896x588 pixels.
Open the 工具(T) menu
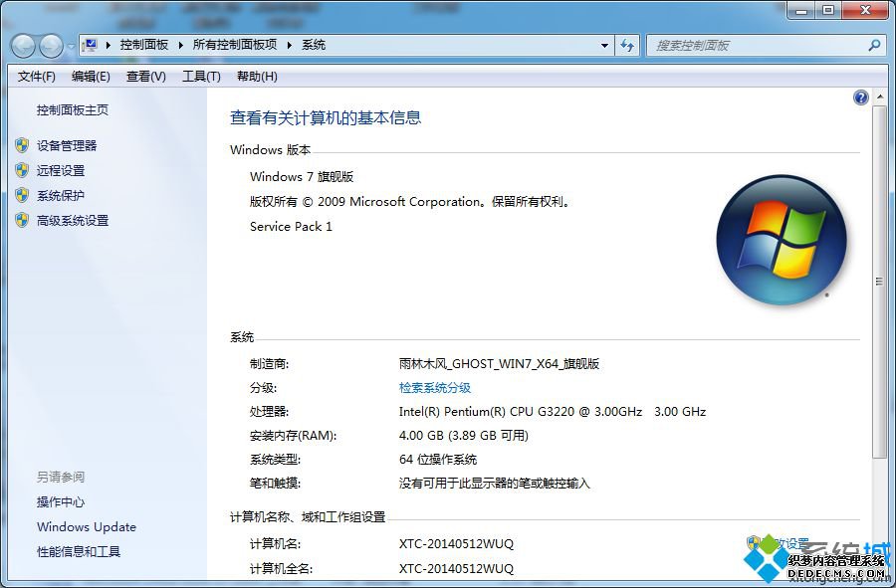[201, 77]
